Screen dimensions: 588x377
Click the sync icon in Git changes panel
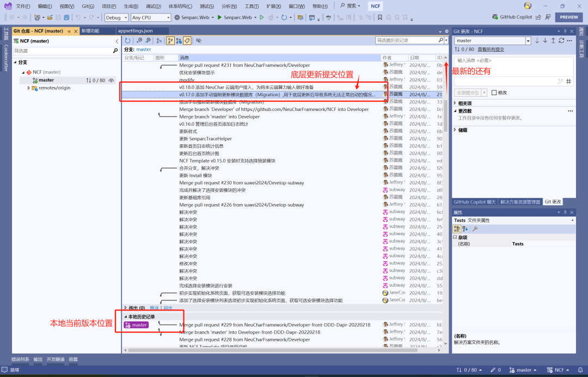561,40
